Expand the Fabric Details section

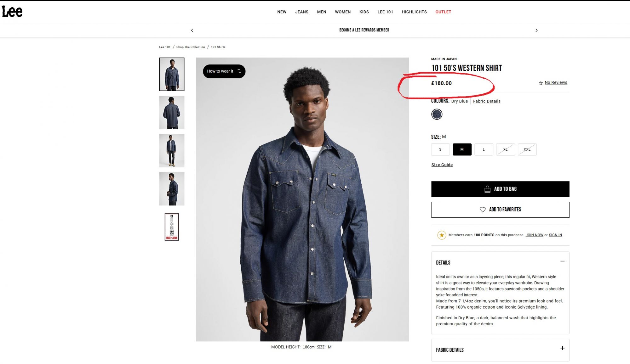pyautogui.click(x=562, y=348)
